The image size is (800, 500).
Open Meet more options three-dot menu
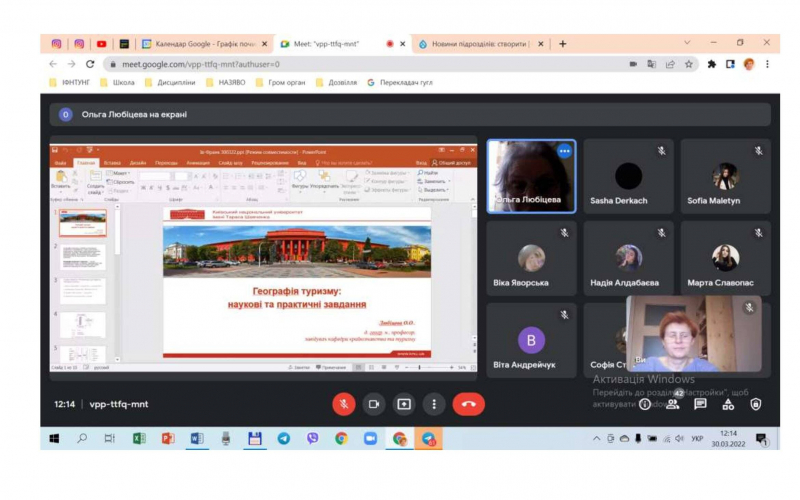point(434,404)
